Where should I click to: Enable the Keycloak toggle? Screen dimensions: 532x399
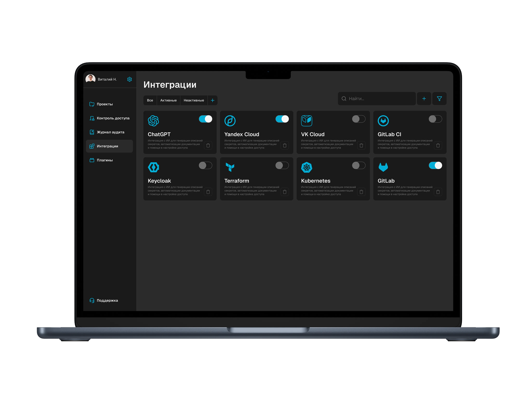(205, 165)
